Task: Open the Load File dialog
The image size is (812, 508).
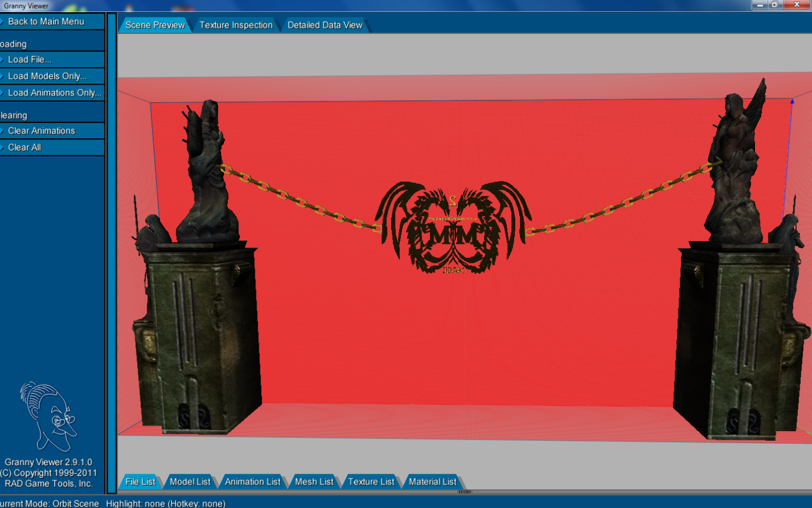Action: pos(52,59)
